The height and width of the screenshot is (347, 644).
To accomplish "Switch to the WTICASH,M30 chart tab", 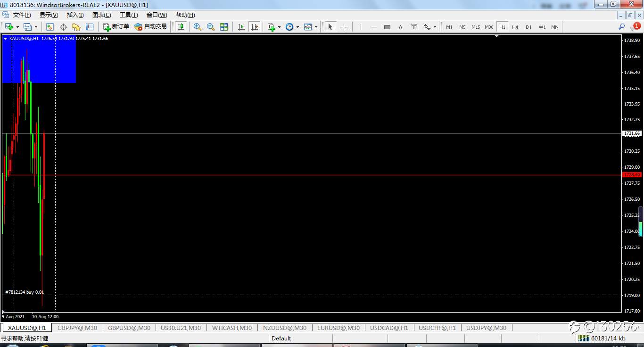I will [232, 328].
